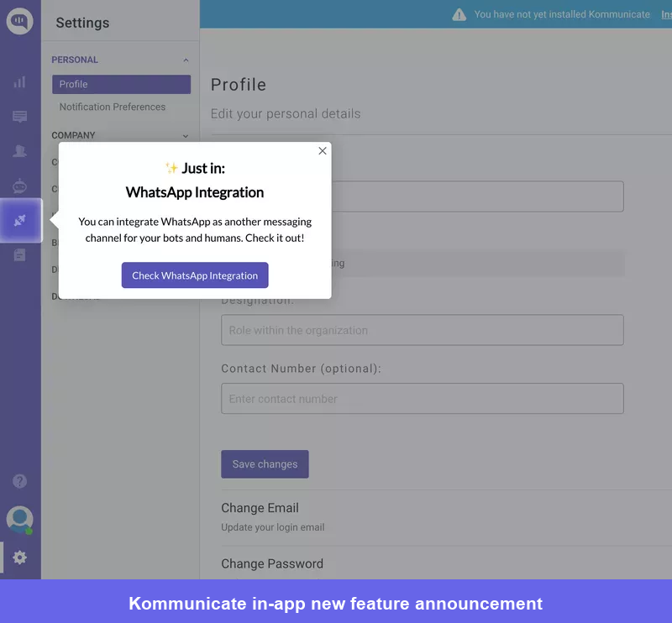Click the help question mark icon
The image size is (672, 623).
19,481
